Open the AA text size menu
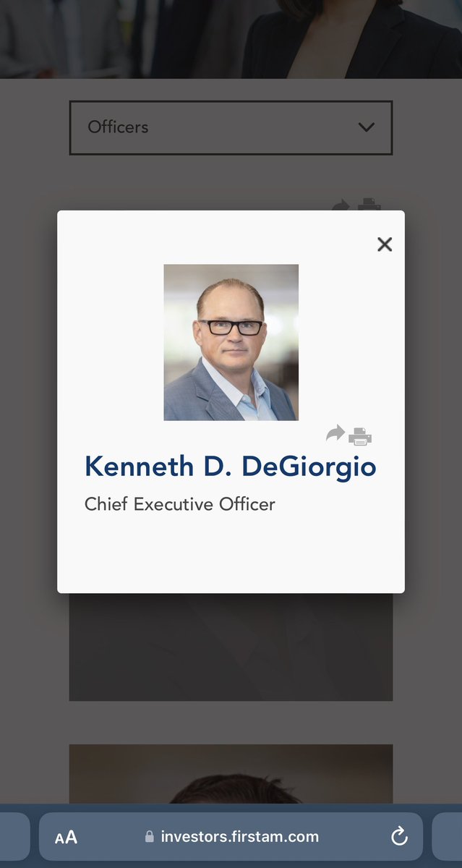The width and height of the screenshot is (462, 868). (66, 838)
